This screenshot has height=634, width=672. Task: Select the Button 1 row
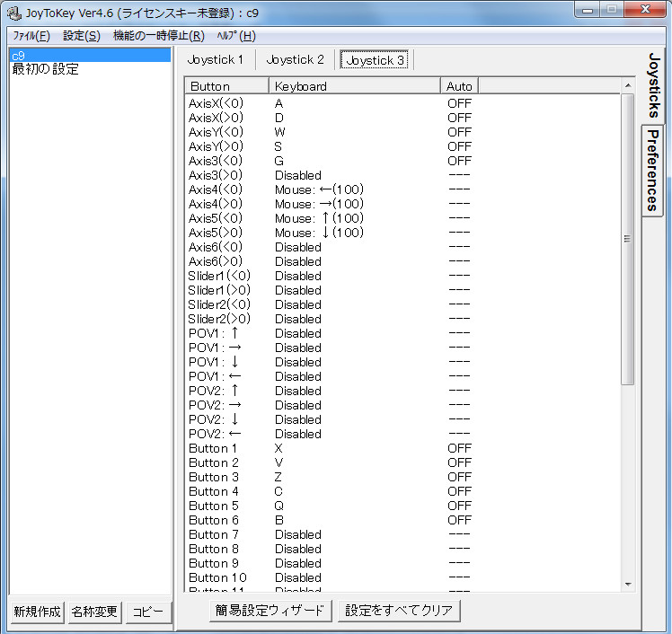coord(402,448)
